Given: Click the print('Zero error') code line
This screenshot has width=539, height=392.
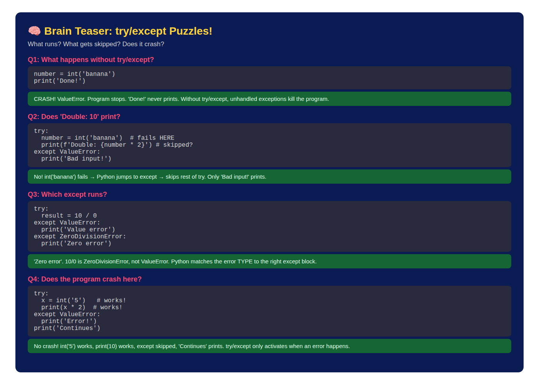Looking at the screenshot, I should pyautogui.click(x=76, y=243).
